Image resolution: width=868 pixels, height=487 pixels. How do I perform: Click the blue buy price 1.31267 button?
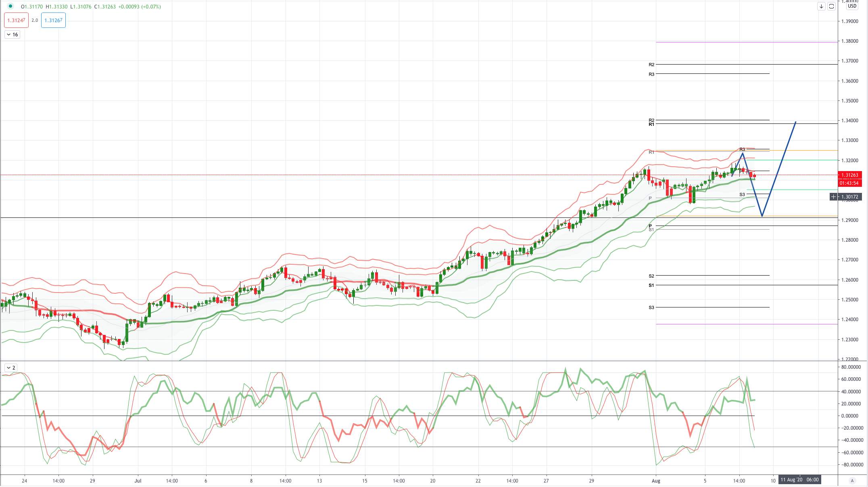pos(53,20)
